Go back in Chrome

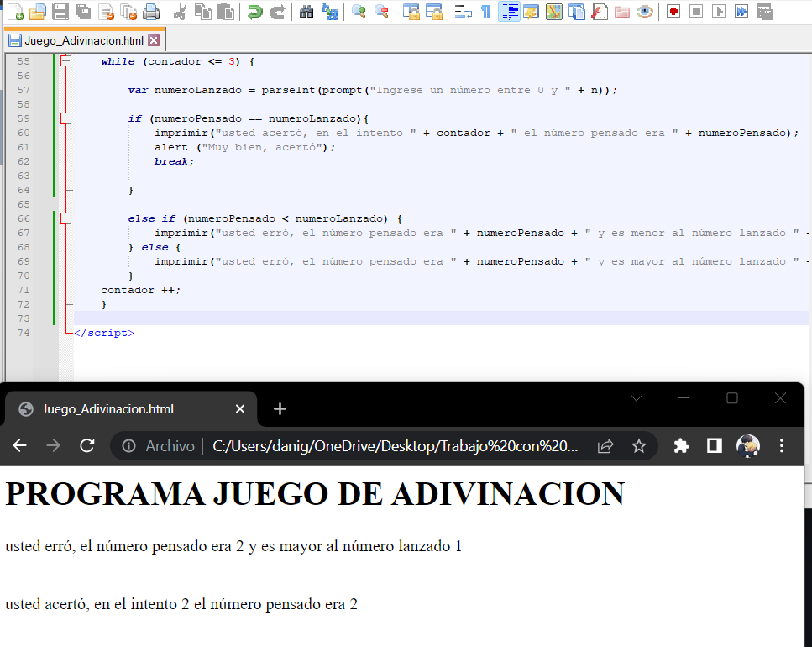pyautogui.click(x=19, y=445)
